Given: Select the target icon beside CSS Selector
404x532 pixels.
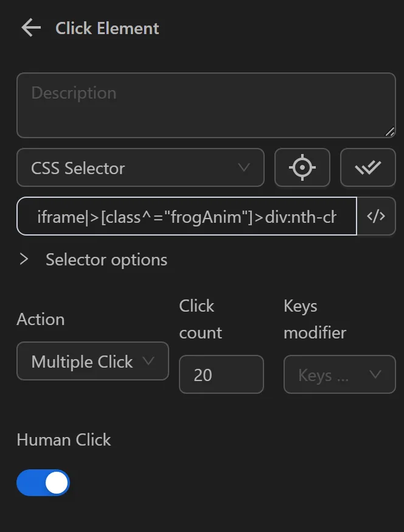Looking at the screenshot, I should 302,167.
